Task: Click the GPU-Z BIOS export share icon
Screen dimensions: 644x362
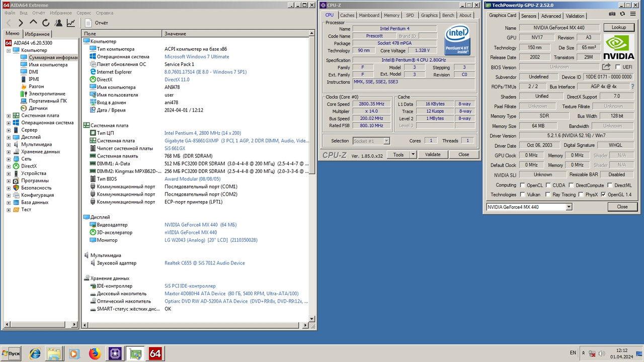Action: (606, 67)
